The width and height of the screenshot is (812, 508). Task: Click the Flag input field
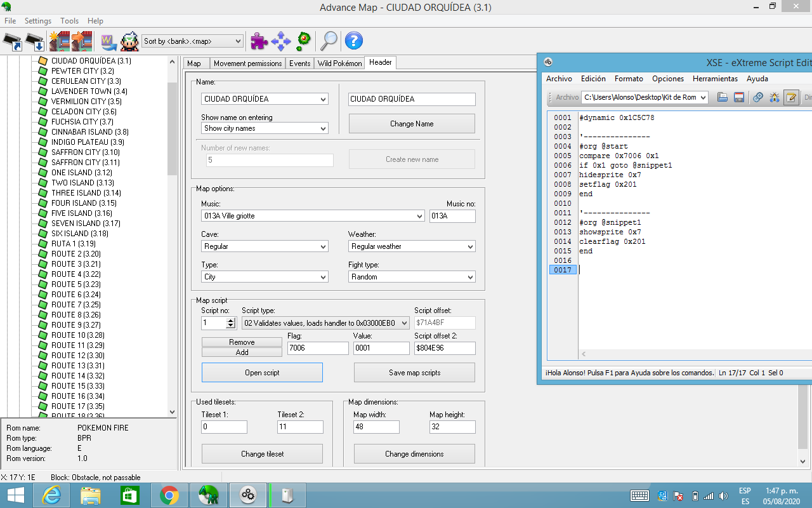[x=318, y=348]
